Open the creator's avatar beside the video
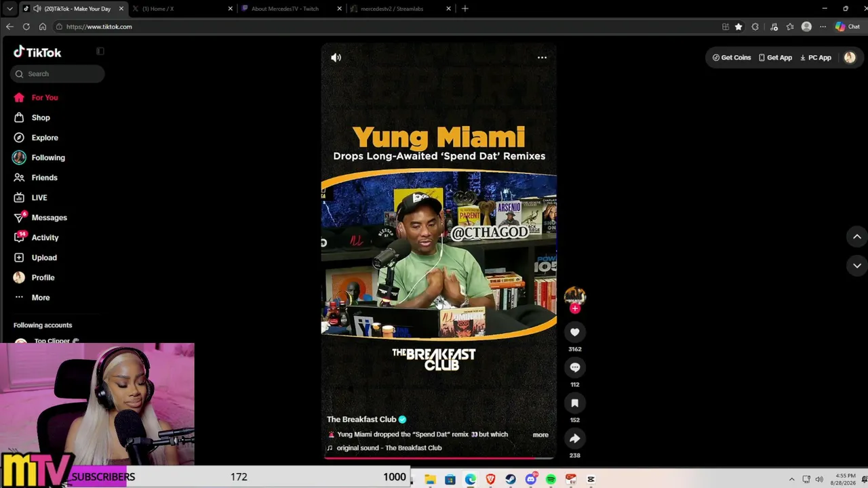 coord(574,296)
